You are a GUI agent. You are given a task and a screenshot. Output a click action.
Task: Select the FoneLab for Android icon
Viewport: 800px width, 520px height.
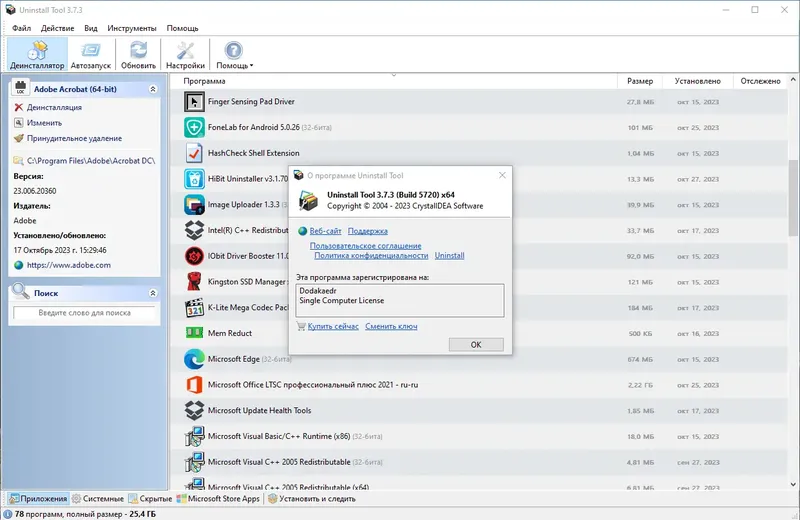pyautogui.click(x=194, y=128)
